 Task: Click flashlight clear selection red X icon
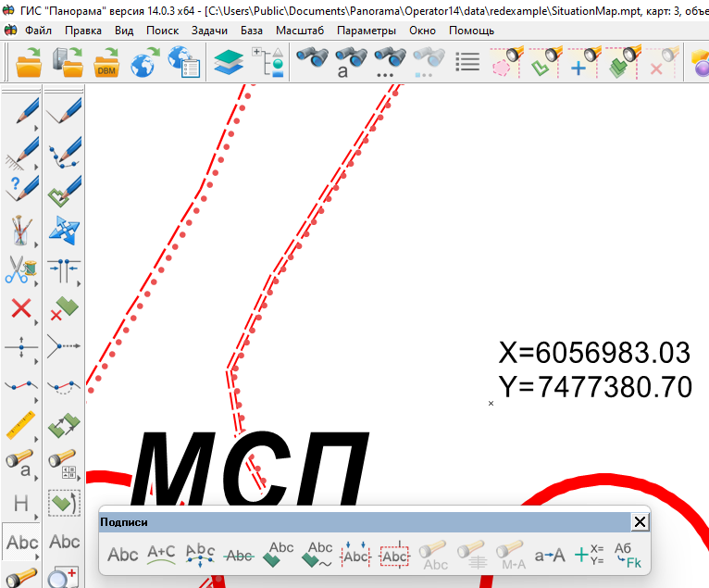pyautogui.click(x=663, y=62)
